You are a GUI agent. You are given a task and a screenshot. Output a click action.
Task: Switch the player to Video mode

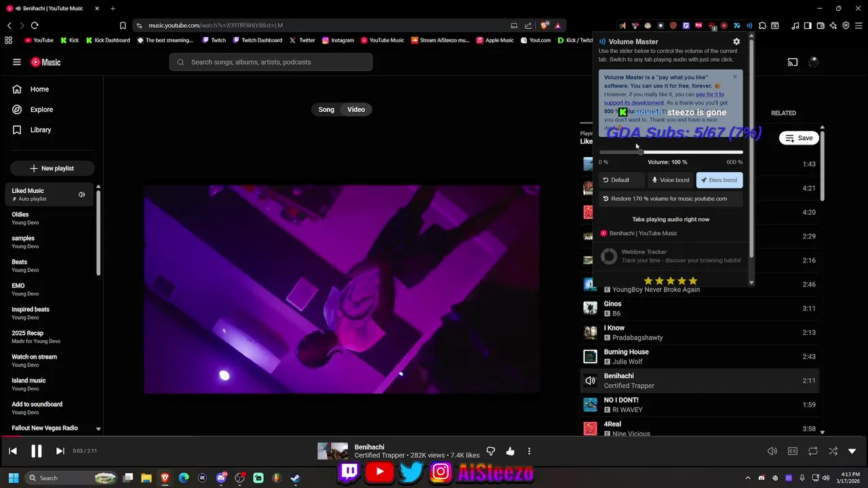356,109
